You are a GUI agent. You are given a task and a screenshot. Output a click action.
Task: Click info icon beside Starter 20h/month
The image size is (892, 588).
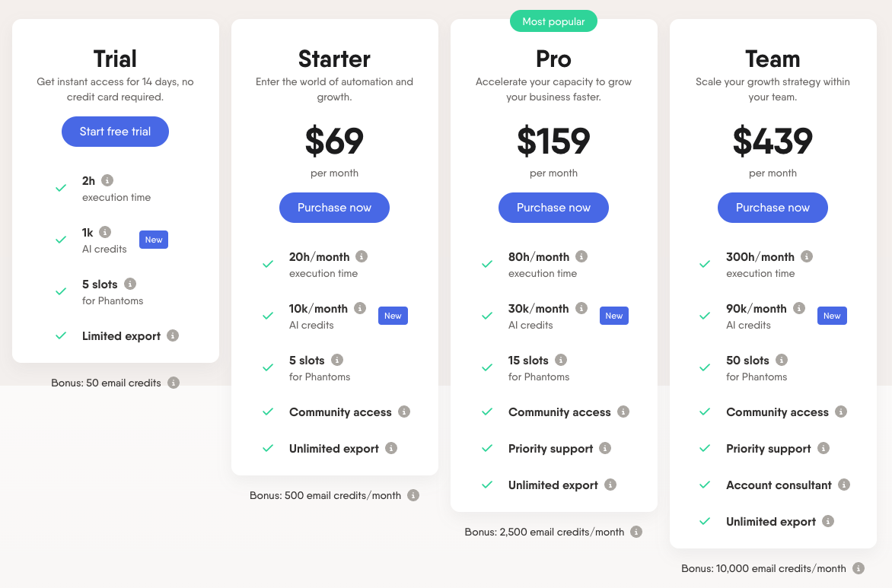[x=362, y=256]
